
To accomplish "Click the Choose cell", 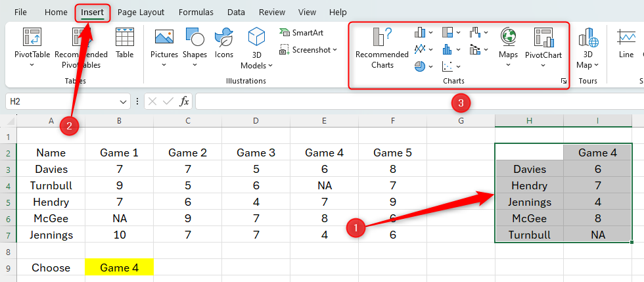I will pyautogui.click(x=51, y=268).
